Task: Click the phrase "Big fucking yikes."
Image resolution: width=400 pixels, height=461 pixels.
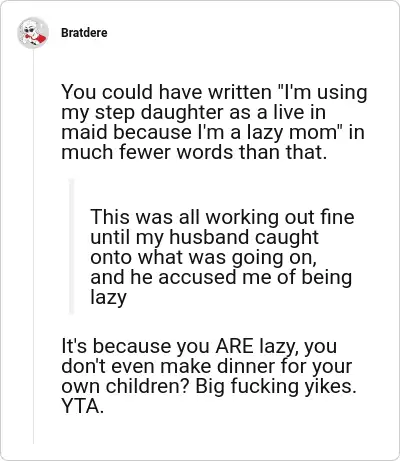Action: (276, 386)
